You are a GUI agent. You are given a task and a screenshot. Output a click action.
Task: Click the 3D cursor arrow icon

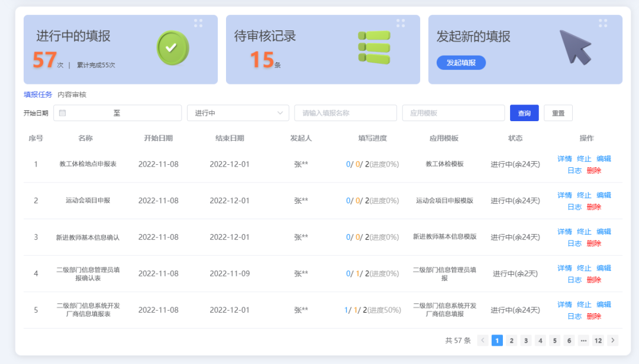tap(575, 47)
